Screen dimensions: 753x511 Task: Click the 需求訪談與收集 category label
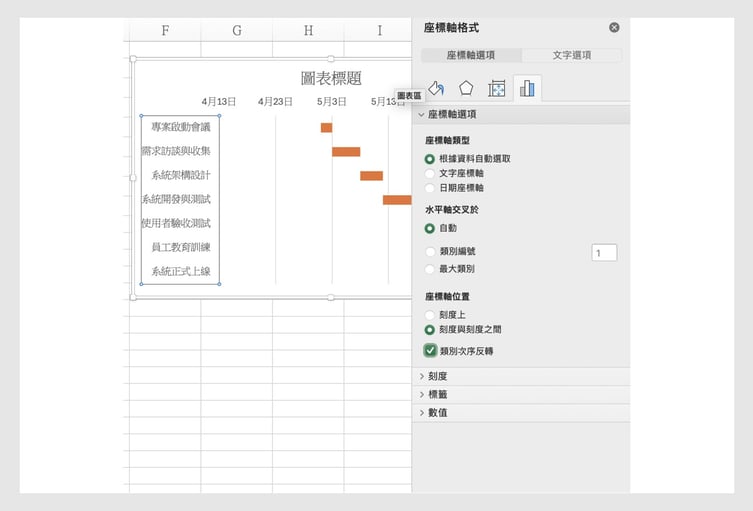176,151
